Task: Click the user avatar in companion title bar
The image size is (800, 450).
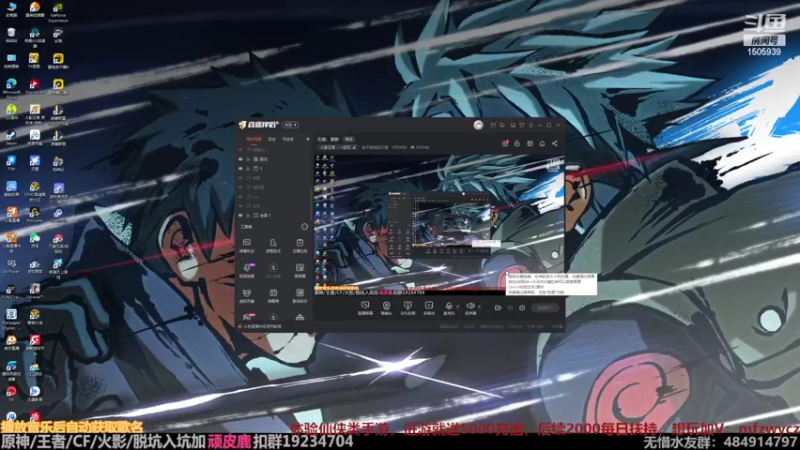Action: tap(479, 125)
